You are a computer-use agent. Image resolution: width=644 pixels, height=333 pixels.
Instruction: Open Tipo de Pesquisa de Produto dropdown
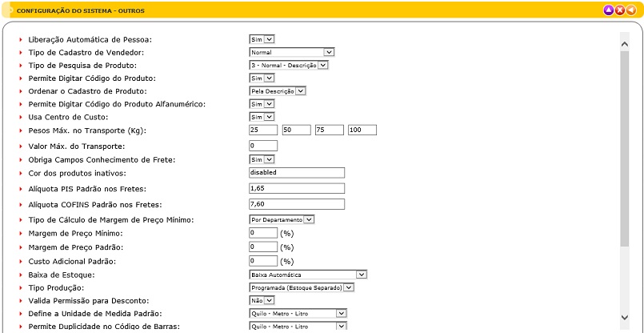coord(289,65)
